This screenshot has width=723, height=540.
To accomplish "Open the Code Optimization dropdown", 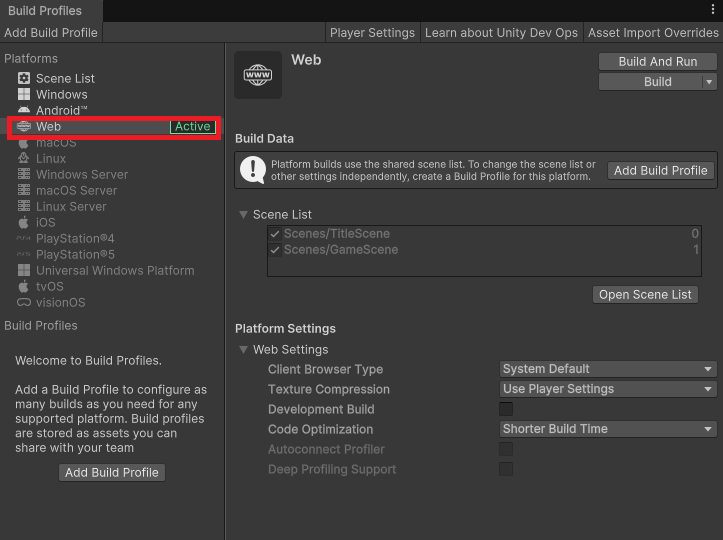I will pyautogui.click(x=608, y=429).
